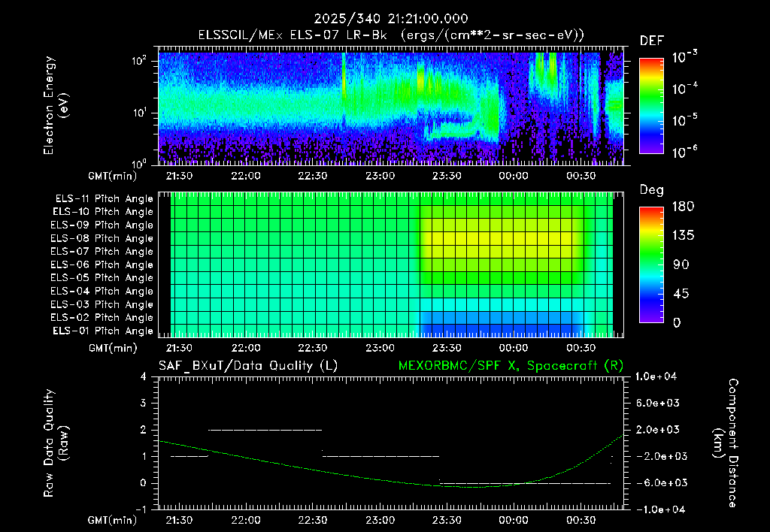The width and height of the screenshot is (770, 532).
Task: Click the 10^2 tick on electron energy axis
Action: coord(139,61)
